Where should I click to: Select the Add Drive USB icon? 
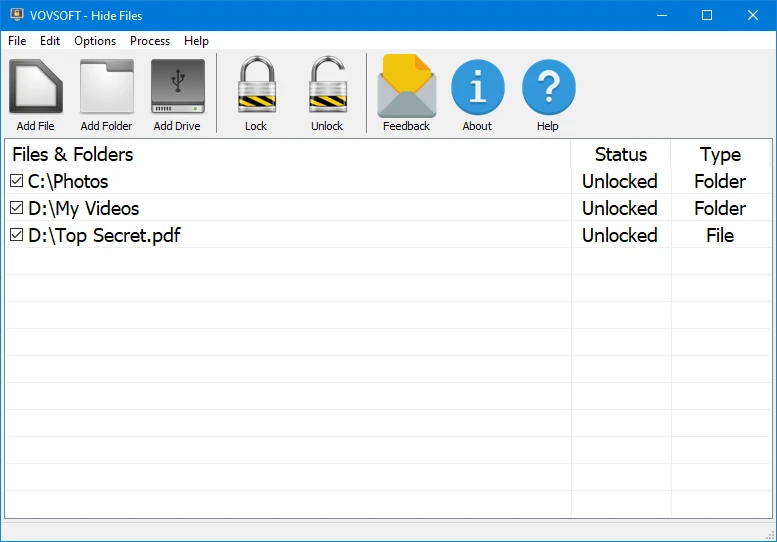177,87
